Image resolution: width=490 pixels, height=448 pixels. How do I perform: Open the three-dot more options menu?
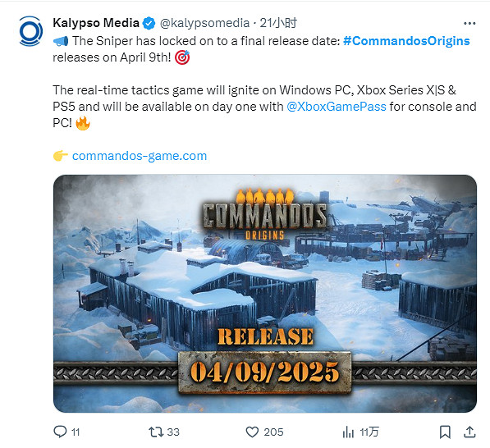coord(469,24)
